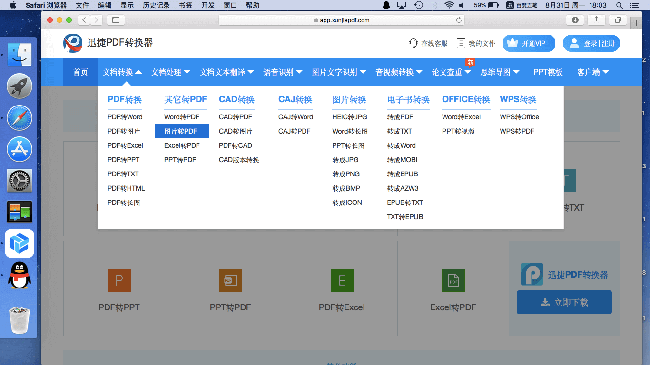The width and height of the screenshot is (650, 365).
Task: Open Safari compass icon in dock
Action: (19, 118)
